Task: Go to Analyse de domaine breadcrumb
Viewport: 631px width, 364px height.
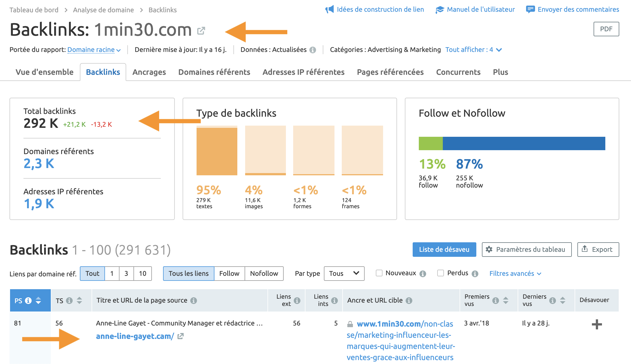Action: (103, 10)
